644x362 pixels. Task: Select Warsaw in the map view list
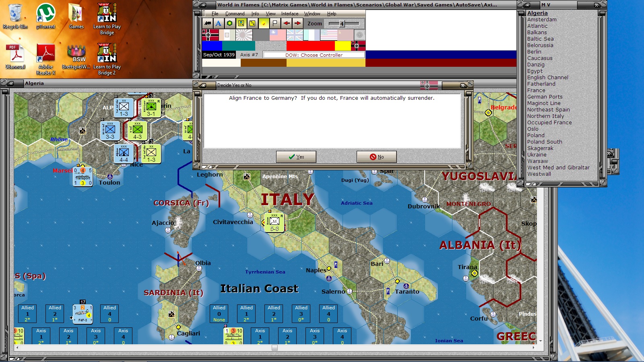[x=537, y=161]
